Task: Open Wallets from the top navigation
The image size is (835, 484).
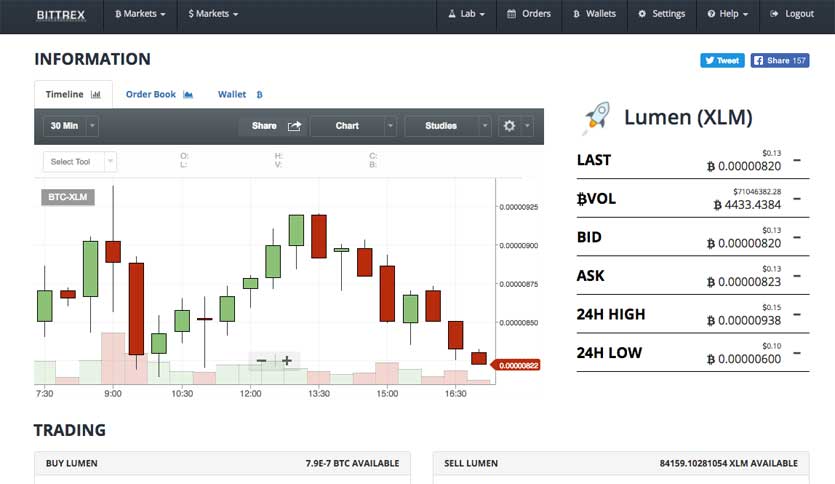Action: (594, 14)
